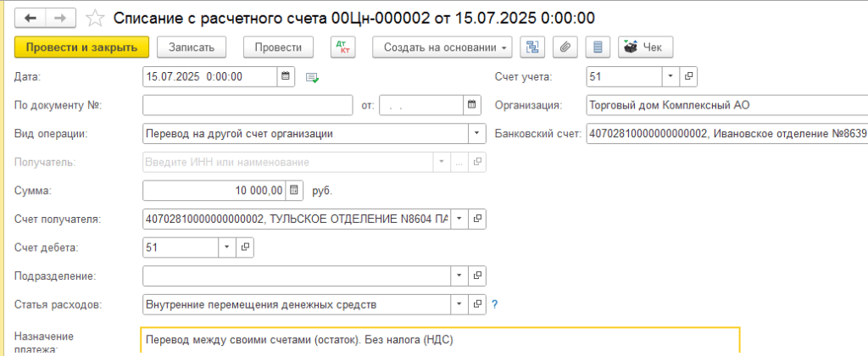Click the forward navigation arrow
868x356 pixels.
(60, 18)
